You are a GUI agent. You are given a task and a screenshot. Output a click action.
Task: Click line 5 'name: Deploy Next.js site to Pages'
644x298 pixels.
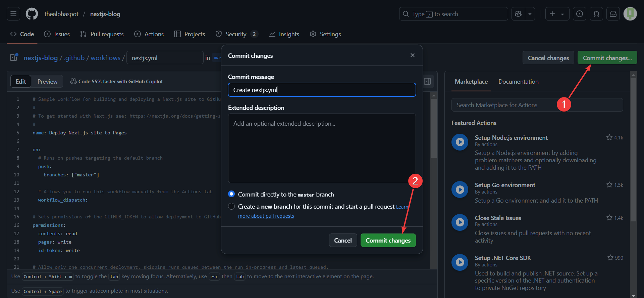click(79, 133)
